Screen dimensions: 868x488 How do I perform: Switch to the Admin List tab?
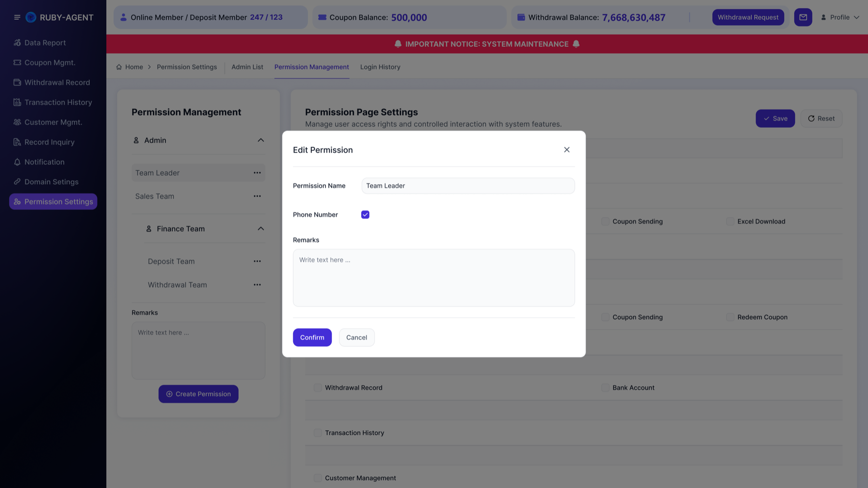[x=247, y=67]
